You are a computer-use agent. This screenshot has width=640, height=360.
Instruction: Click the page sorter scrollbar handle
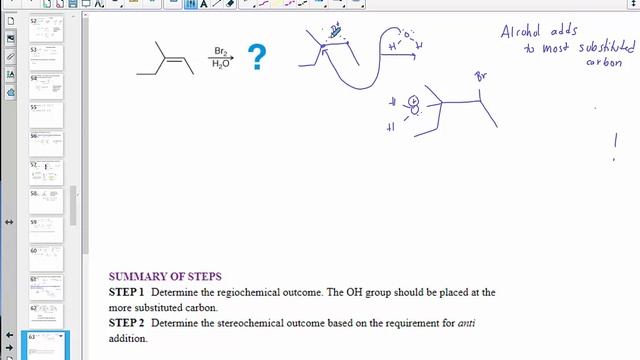73,205
